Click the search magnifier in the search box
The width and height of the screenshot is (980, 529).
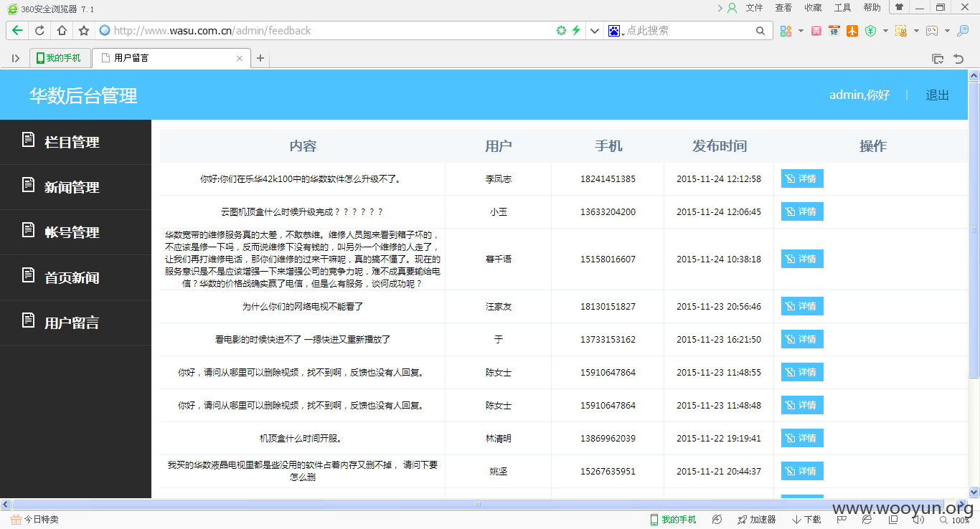click(x=760, y=31)
